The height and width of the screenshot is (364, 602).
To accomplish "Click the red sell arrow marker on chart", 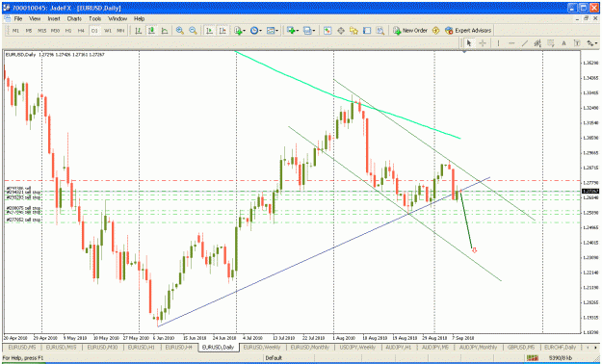I will tap(474, 250).
